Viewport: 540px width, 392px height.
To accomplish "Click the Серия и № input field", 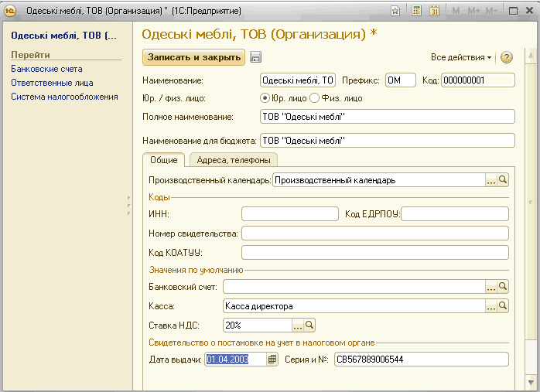I will (422, 360).
